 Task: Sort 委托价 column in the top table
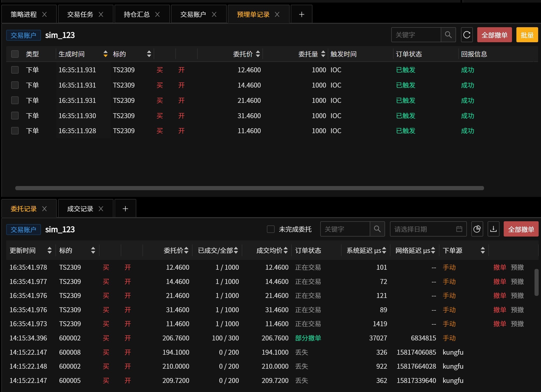click(x=258, y=54)
